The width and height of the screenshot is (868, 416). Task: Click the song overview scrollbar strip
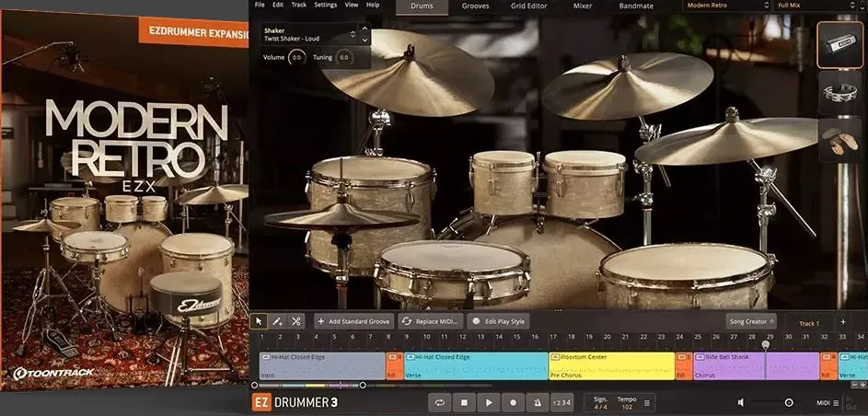pyautogui.click(x=308, y=385)
